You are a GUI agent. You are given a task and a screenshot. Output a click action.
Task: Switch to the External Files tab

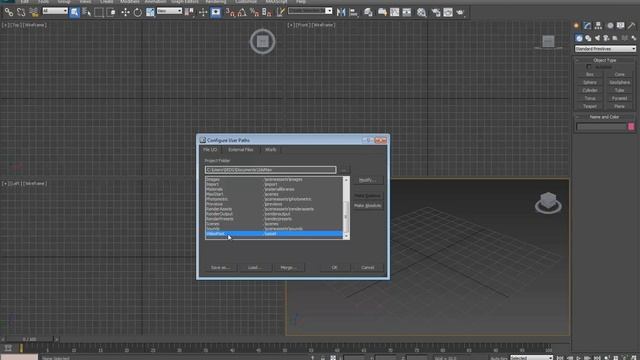click(241, 150)
